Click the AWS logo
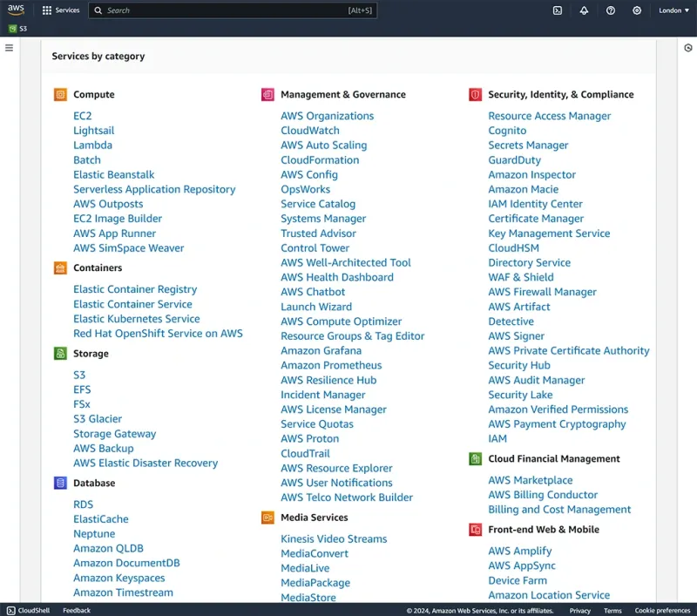Viewport: 697px width, 616px height. (x=15, y=10)
